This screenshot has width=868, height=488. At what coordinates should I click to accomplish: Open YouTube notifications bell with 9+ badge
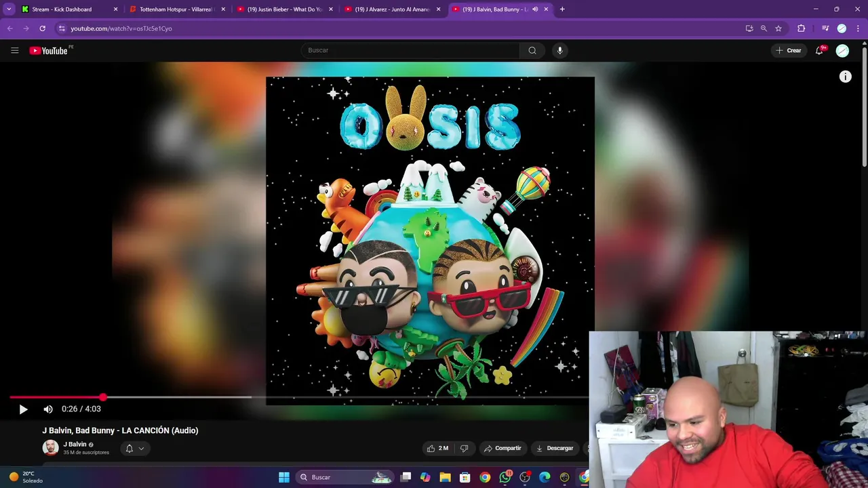click(x=819, y=50)
